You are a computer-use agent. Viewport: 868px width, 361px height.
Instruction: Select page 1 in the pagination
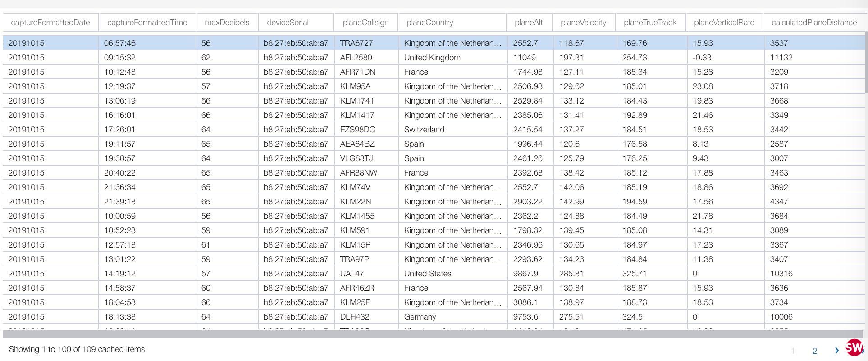(793, 351)
